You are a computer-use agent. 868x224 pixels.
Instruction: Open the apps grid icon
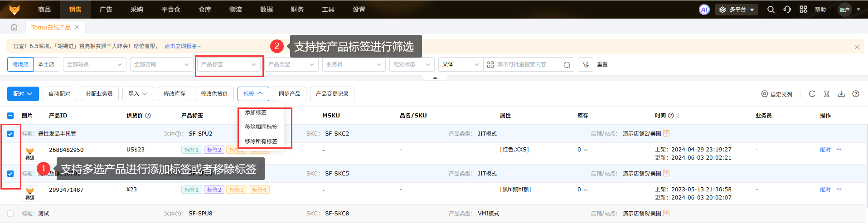[x=803, y=10]
